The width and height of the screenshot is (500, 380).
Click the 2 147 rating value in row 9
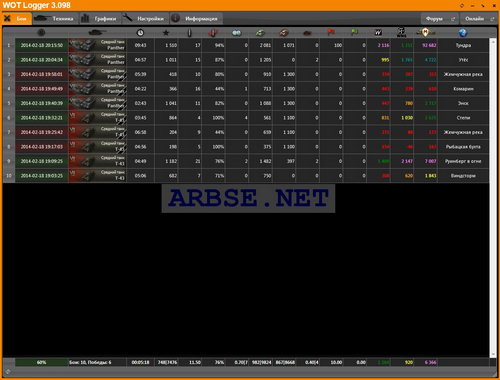coord(402,161)
